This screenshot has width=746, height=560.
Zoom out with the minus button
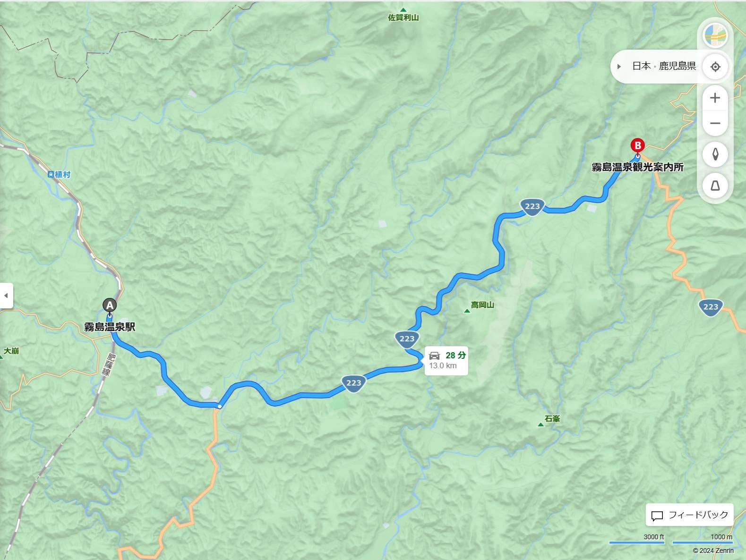point(715,123)
